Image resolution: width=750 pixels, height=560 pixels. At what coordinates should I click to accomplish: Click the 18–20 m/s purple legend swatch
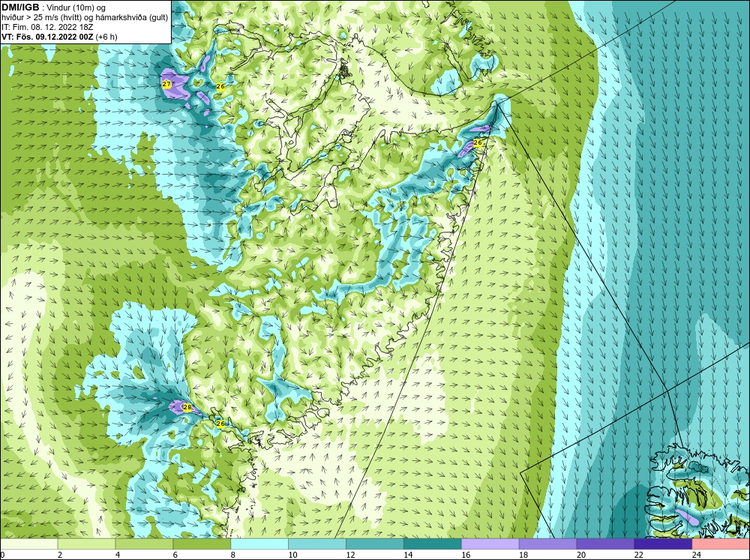click(547, 544)
